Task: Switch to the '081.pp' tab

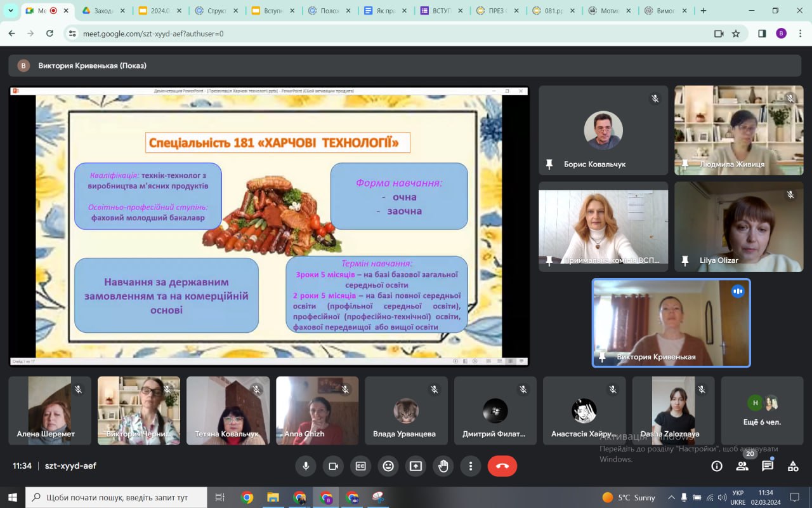Action: pos(555,11)
